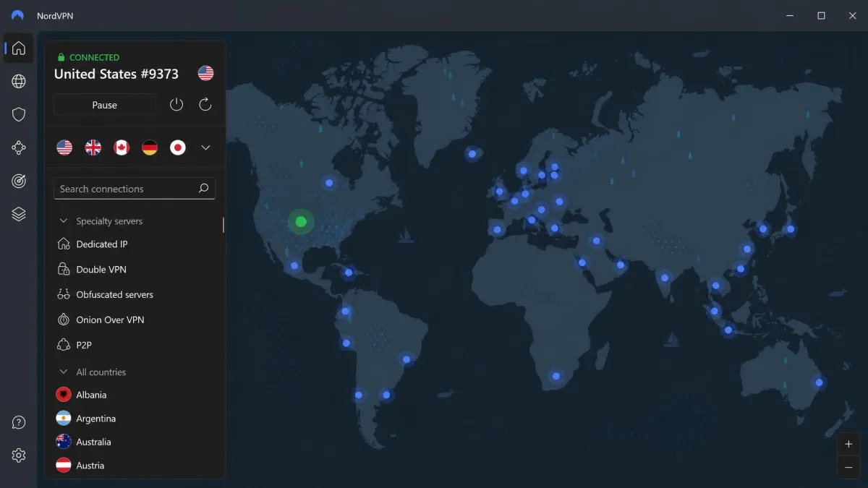Click the CONNECTED status label
This screenshot has height=488, width=868.
94,57
